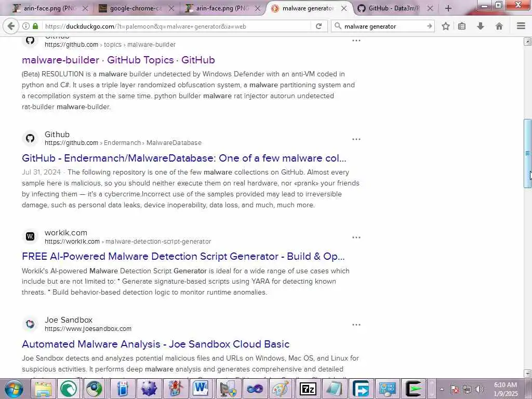This screenshot has height=399, width=532.
Task: Close the google-chrome tab
Action: (x=171, y=8)
